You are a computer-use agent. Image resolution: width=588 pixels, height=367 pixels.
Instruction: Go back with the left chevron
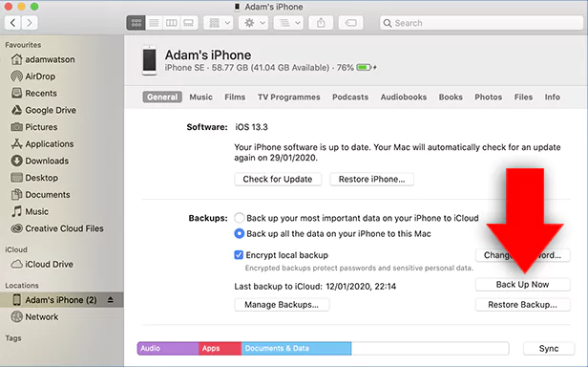point(12,23)
